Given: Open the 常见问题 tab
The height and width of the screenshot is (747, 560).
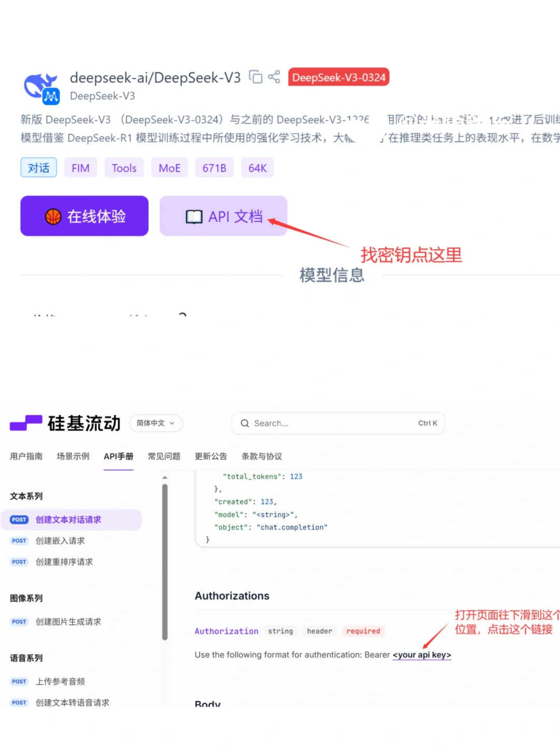Looking at the screenshot, I should 164,456.
